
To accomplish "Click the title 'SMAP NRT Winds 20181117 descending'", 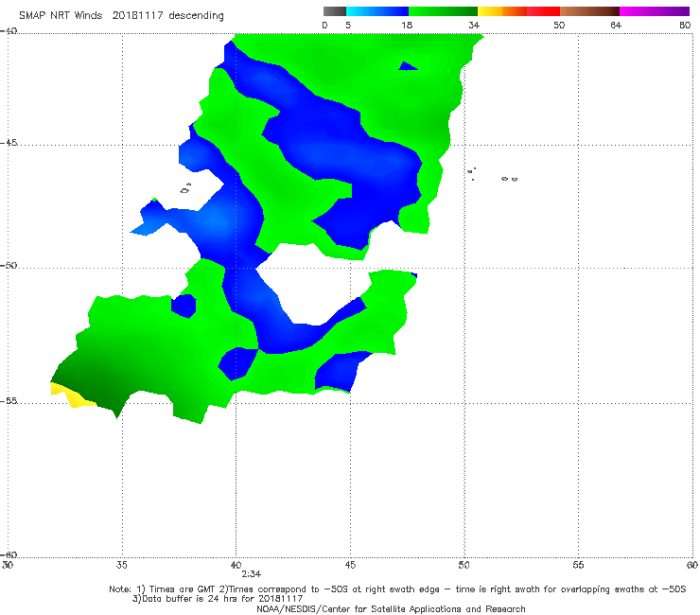I will 121,16.
